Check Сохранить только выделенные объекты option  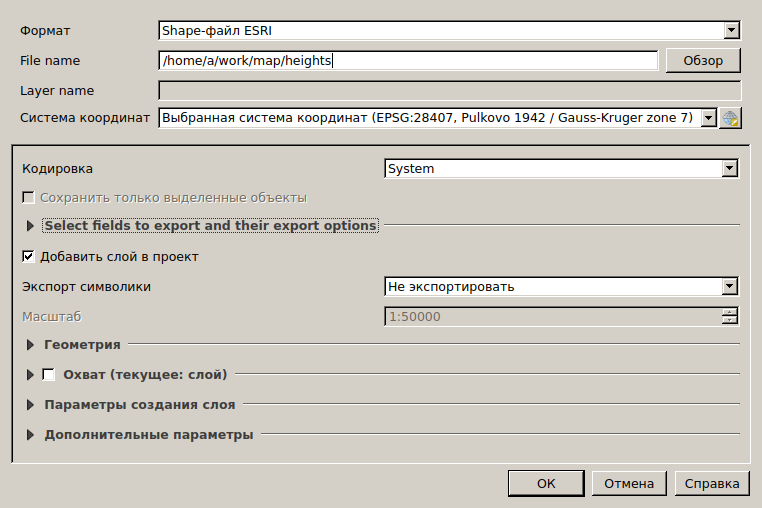[28, 197]
